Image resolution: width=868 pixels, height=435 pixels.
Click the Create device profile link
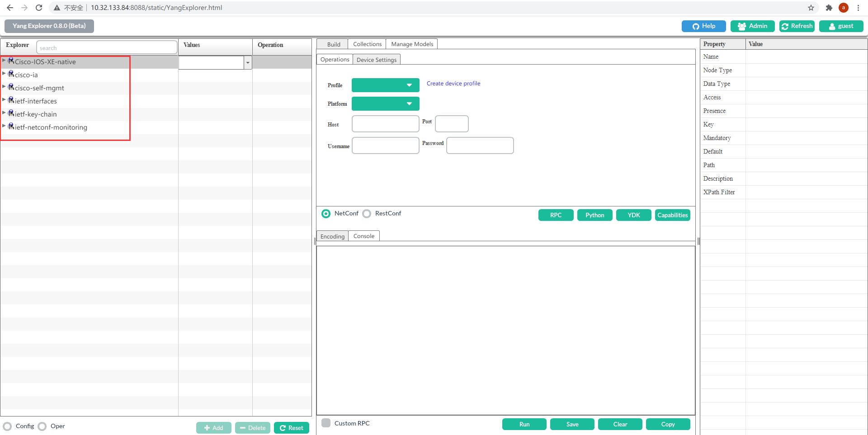pos(453,83)
